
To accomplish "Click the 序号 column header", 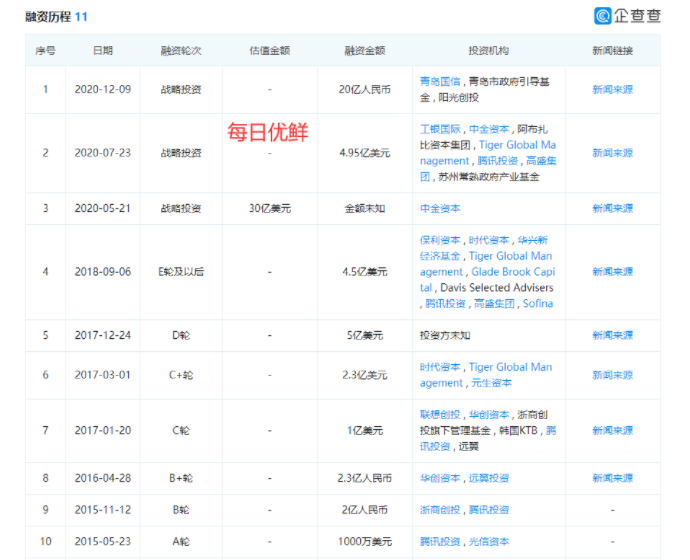I will coord(45,51).
